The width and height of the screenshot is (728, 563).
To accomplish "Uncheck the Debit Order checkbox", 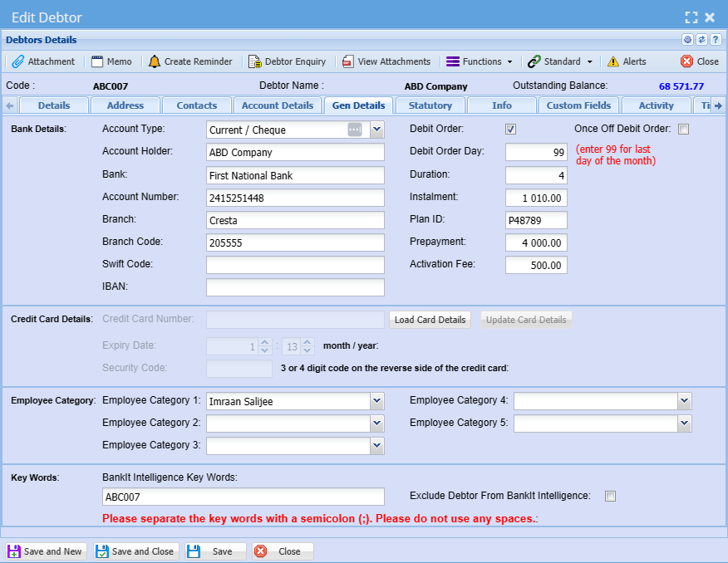I will pyautogui.click(x=511, y=130).
